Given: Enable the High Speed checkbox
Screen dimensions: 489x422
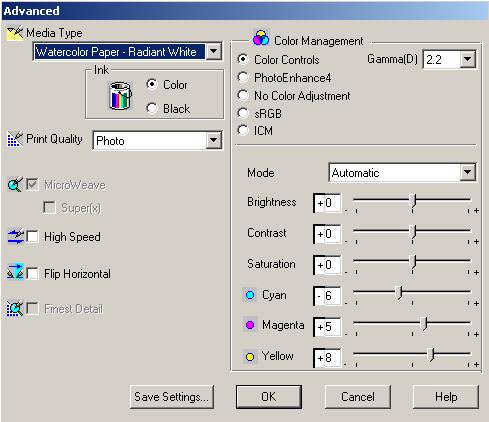Looking at the screenshot, I should coord(32,237).
